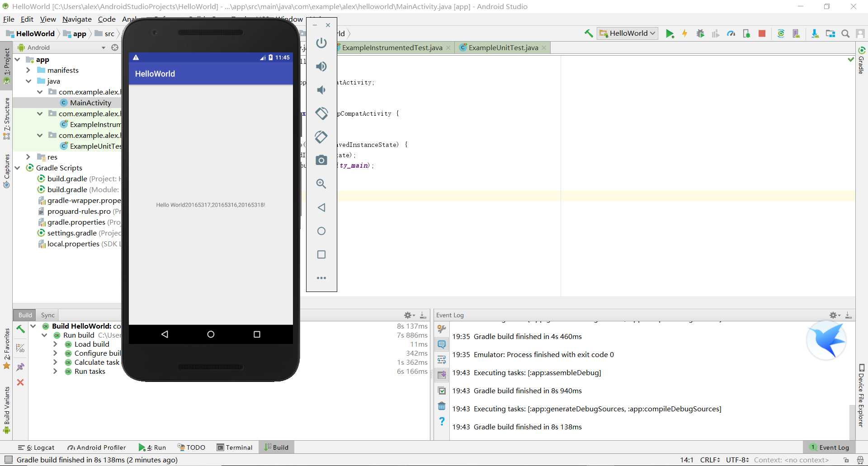The image size is (868, 466).
Task: Open the Project Structure icon
Action: click(830, 33)
